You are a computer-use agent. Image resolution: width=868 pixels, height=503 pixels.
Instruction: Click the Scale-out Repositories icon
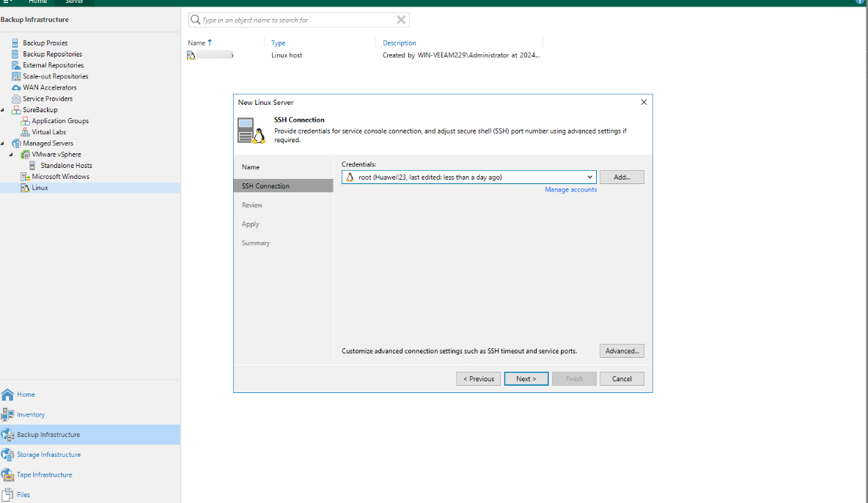15,76
